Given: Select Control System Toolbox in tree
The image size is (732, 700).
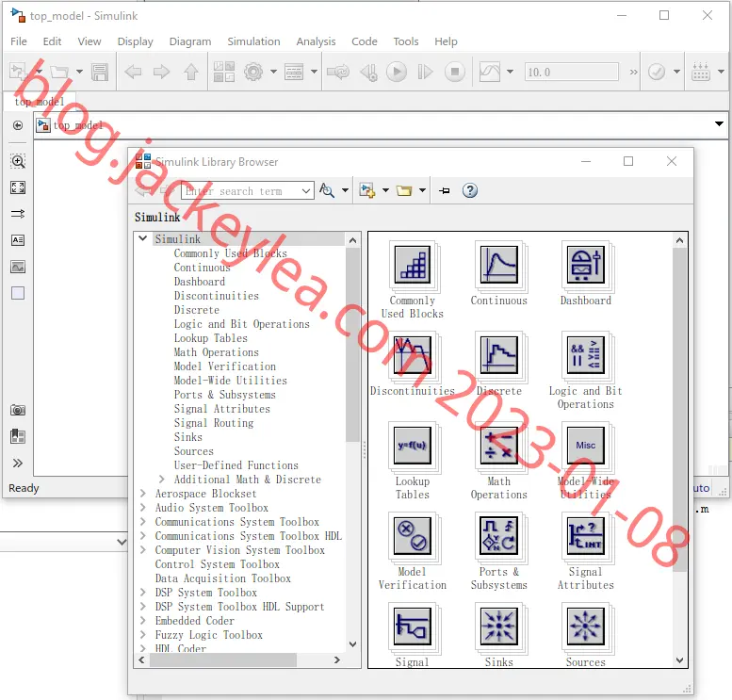Looking at the screenshot, I should pyautogui.click(x=217, y=564).
